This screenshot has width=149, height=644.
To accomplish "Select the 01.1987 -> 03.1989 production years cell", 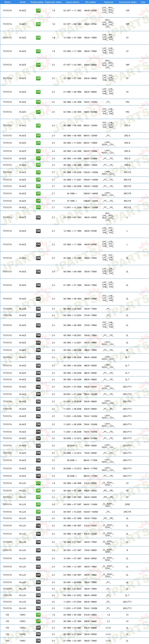I will click(72, 497).
